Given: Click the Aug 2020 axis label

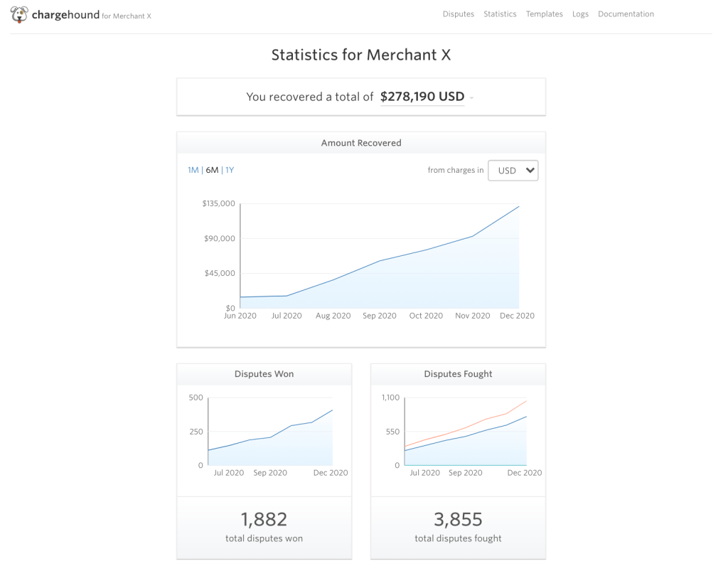Looking at the screenshot, I should [333, 316].
